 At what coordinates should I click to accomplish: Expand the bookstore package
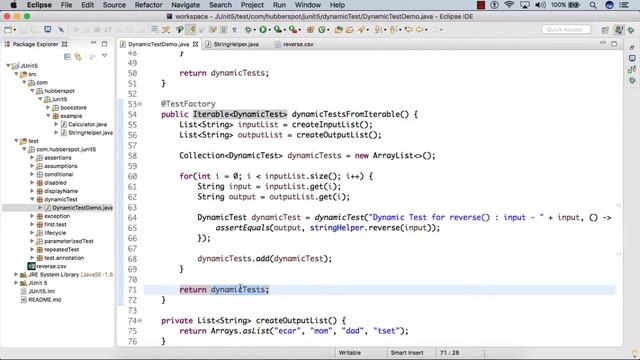48,107
